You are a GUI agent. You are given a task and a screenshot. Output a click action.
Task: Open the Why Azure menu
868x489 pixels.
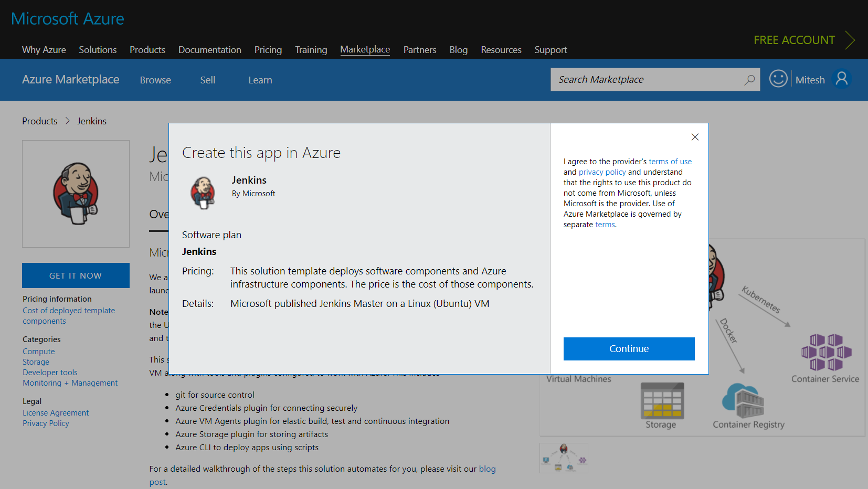(x=44, y=50)
